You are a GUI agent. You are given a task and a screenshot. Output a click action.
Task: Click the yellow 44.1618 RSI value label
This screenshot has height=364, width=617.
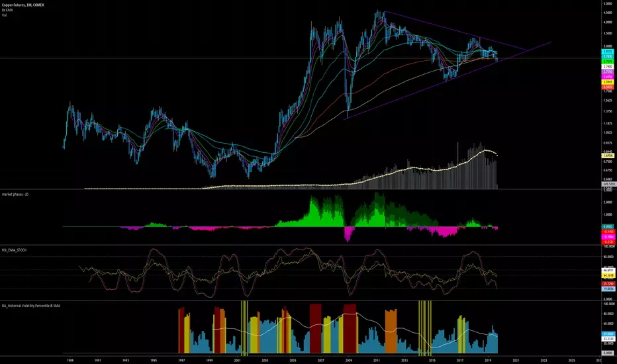[608, 276]
